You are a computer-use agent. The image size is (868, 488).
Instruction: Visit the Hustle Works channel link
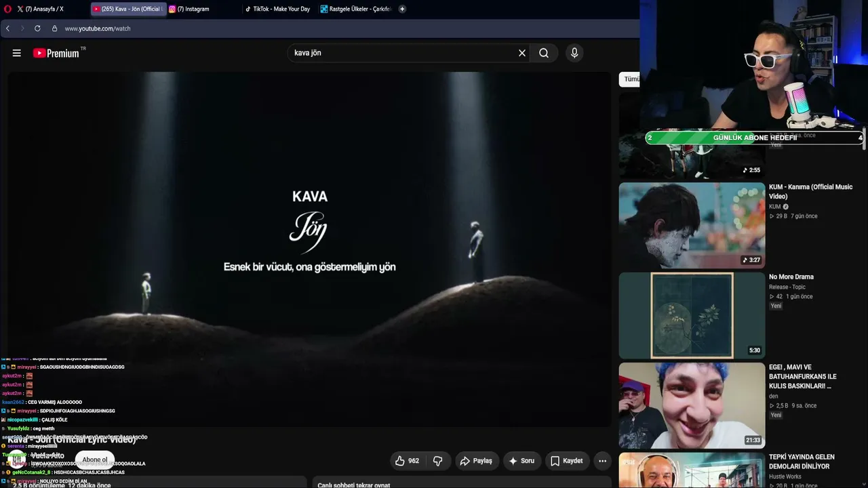tap(785, 477)
